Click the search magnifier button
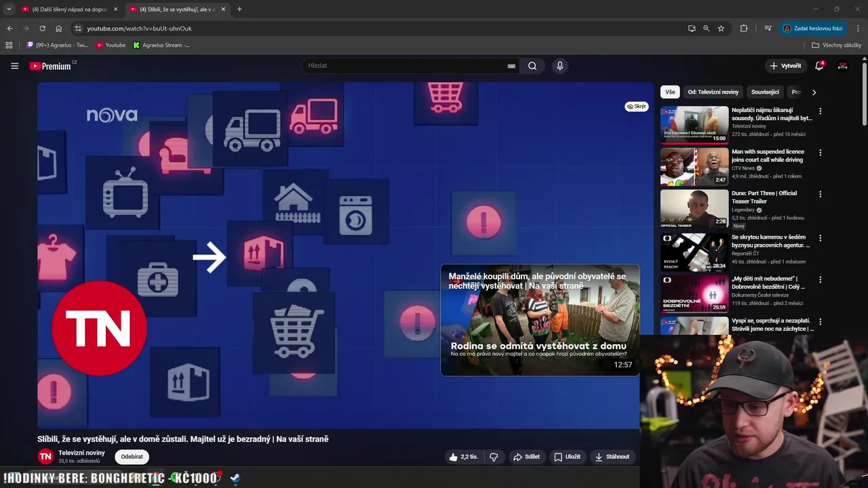This screenshot has width=868, height=488. [x=532, y=66]
